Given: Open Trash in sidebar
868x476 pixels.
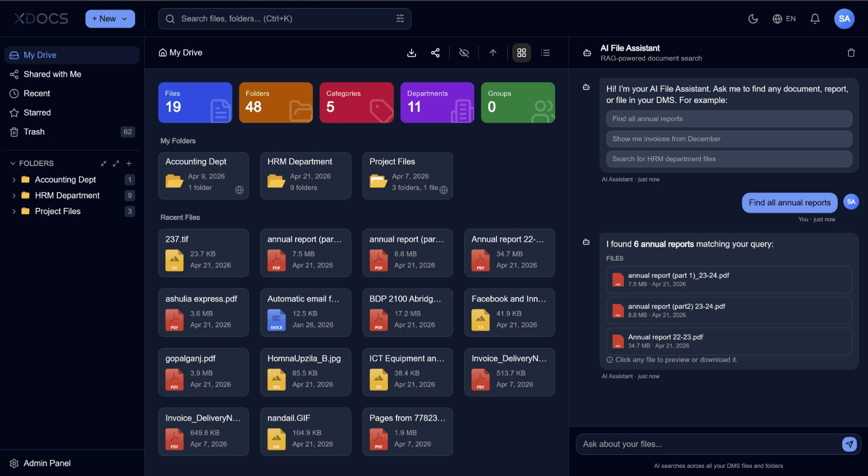Looking at the screenshot, I should click(72, 132).
